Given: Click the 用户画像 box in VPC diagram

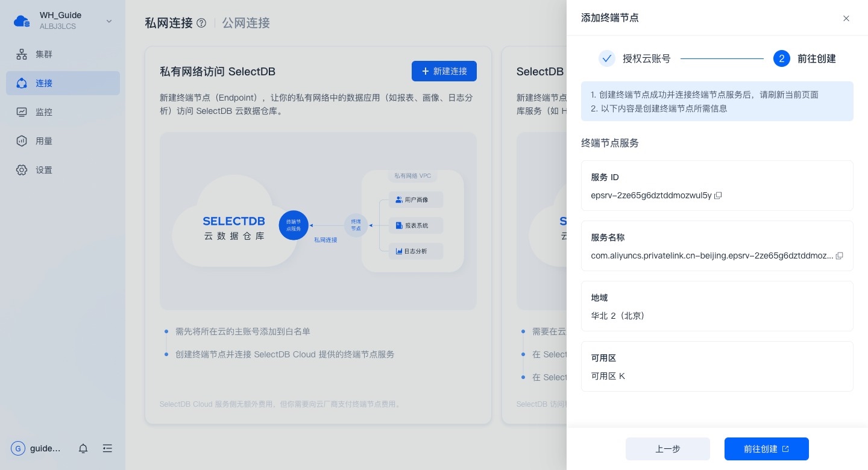Looking at the screenshot, I should coord(416,199).
